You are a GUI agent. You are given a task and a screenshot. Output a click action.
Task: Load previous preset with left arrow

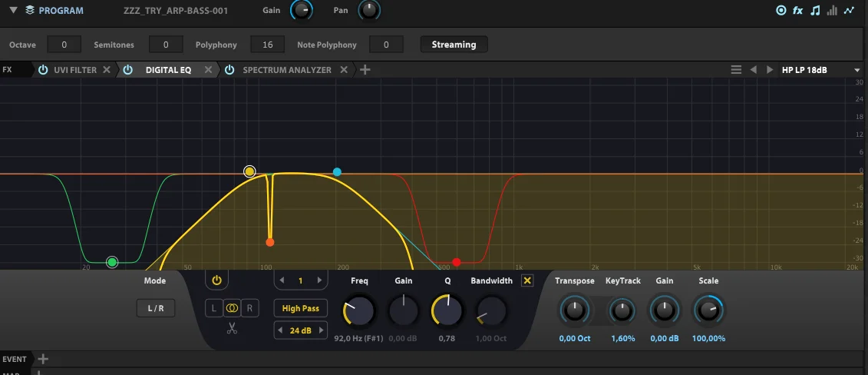(x=753, y=70)
